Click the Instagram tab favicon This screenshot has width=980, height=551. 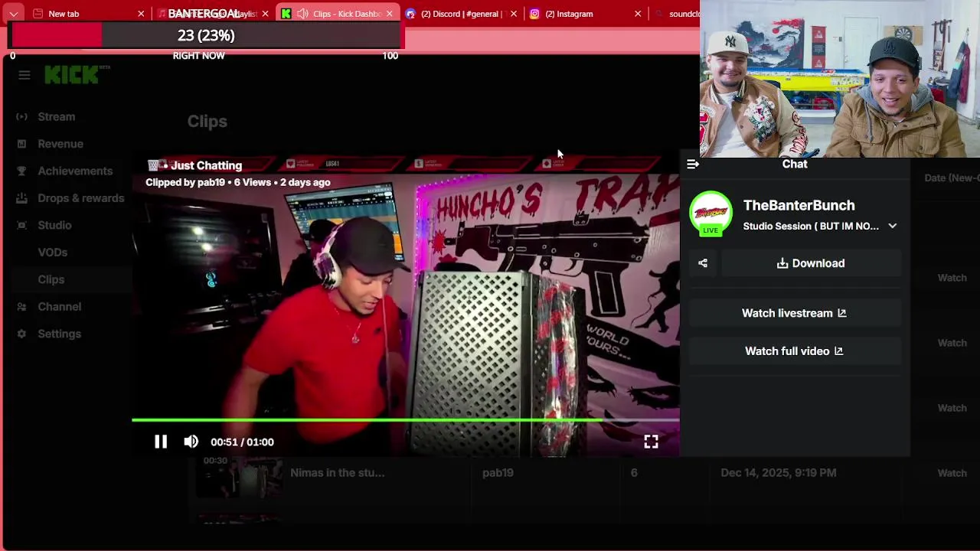(534, 14)
